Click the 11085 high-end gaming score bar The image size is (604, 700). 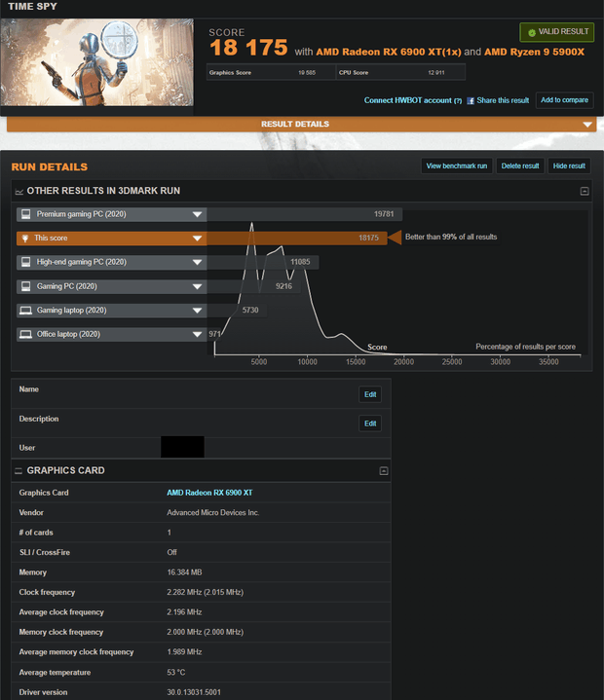263,262
